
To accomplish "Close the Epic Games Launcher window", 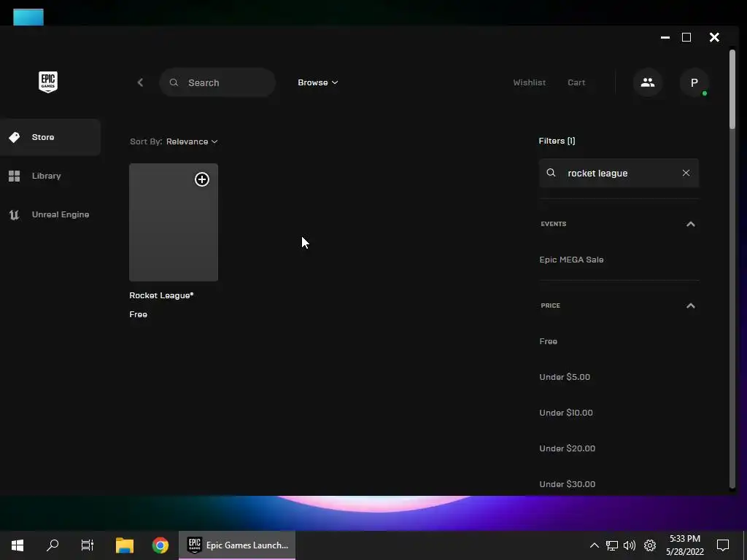I will pyautogui.click(x=714, y=37).
